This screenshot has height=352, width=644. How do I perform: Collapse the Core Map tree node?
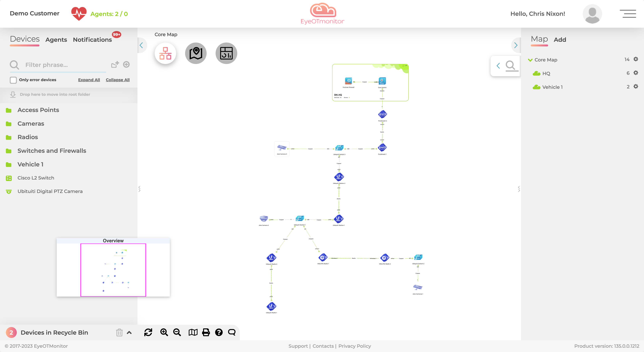pos(530,60)
